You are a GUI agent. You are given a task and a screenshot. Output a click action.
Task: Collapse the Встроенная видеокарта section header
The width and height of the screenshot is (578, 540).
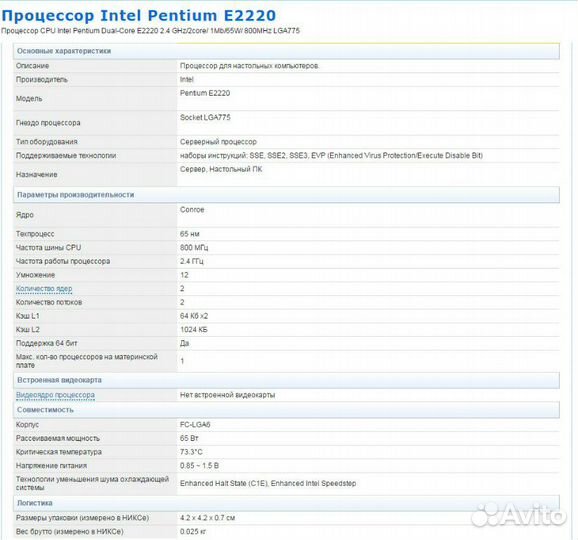pos(286,380)
